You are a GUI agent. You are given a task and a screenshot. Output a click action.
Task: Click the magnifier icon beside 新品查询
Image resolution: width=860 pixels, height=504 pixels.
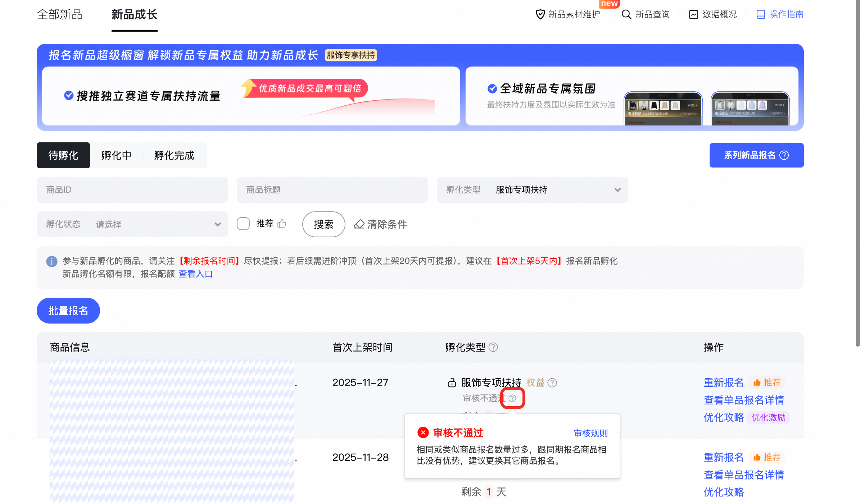[626, 14]
